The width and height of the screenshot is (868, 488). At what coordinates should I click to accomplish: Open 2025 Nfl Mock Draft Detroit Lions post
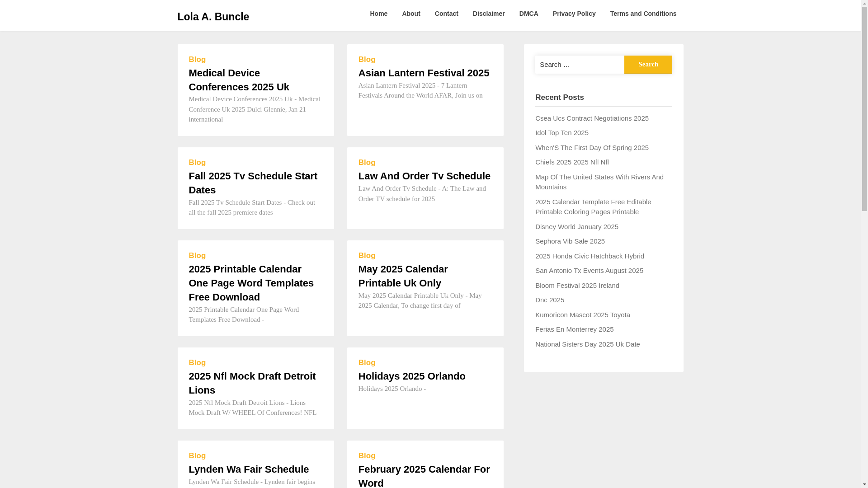pos(252,383)
